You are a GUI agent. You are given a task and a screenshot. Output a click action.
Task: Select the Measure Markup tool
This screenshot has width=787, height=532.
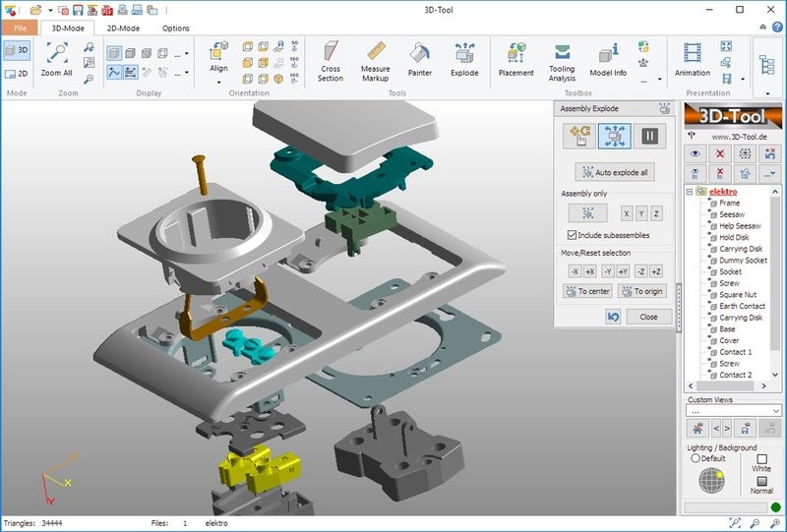click(x=375, y=59)
